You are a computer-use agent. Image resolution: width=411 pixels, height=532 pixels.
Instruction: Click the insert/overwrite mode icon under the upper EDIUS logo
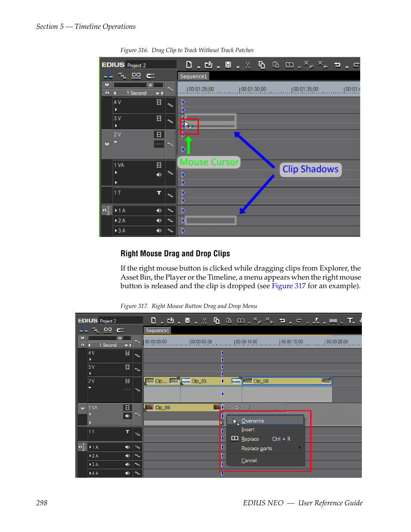(x=108, y=76)
